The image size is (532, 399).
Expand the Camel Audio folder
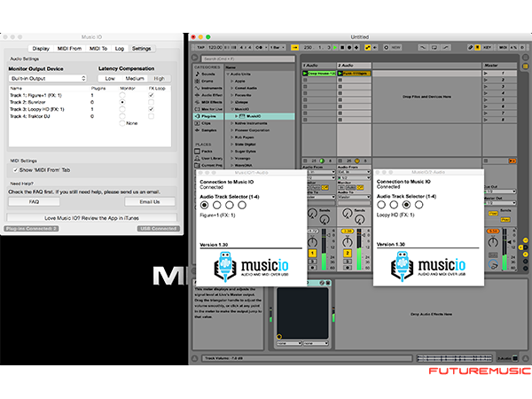[x=232, y=88]
